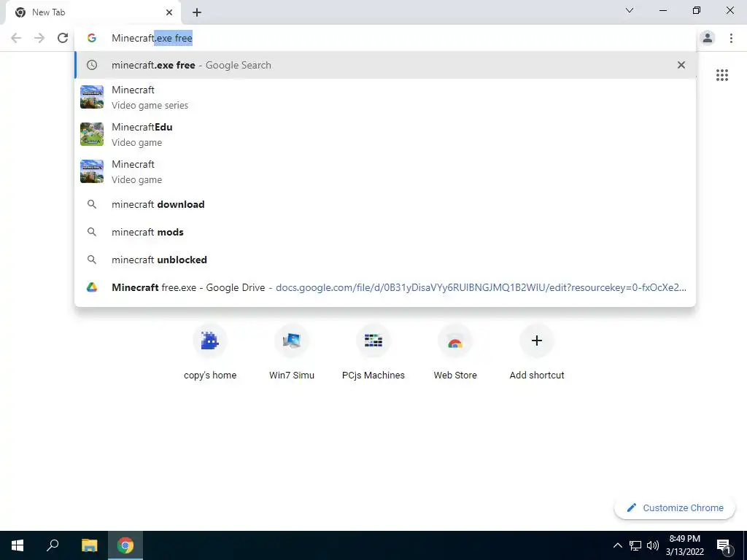Click the Google G icon in address bar
747x560 pixels.
pyautogui.click(x=92, y=38)
